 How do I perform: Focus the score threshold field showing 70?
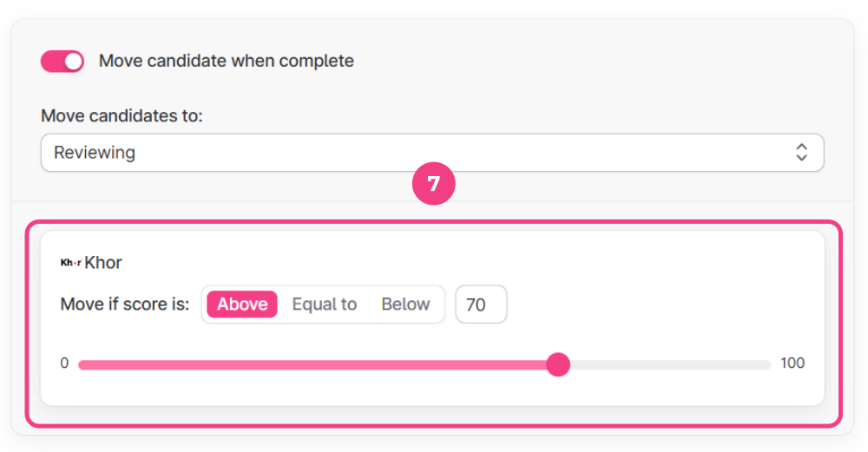click(481, 305)
